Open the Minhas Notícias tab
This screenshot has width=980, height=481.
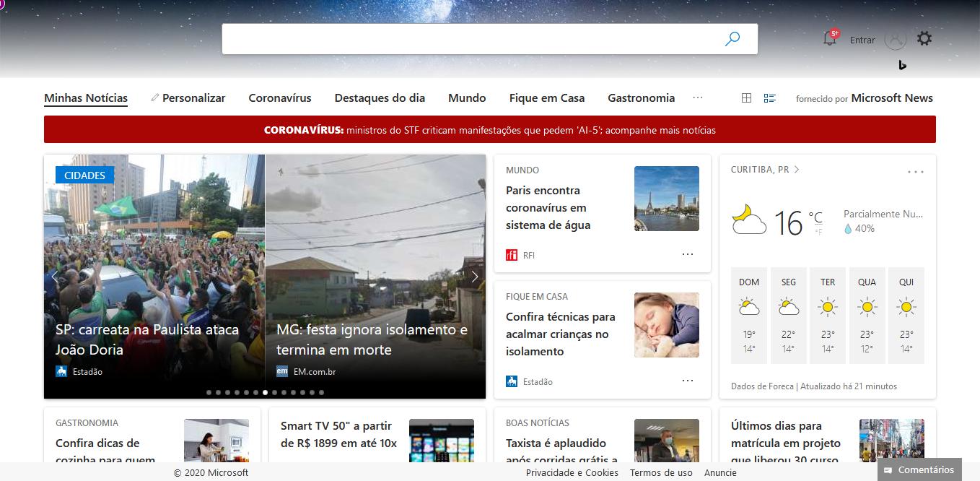tap(86, 97)
